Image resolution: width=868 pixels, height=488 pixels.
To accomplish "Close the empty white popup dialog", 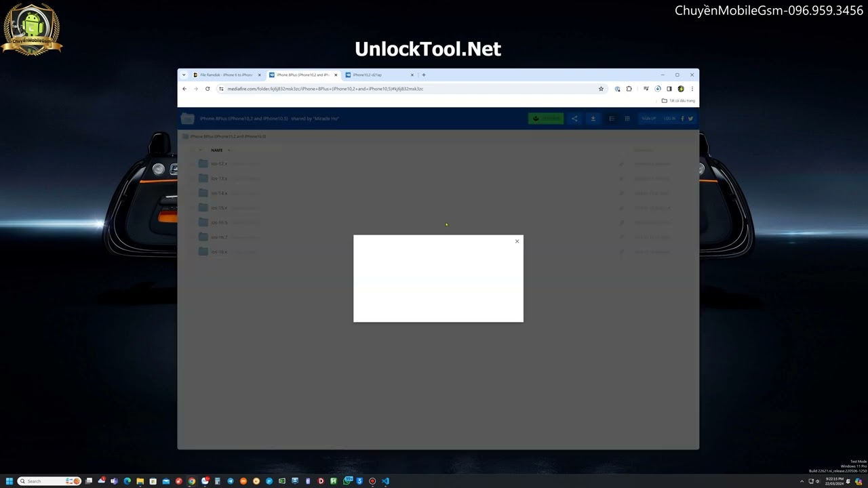I will point(517,241).
